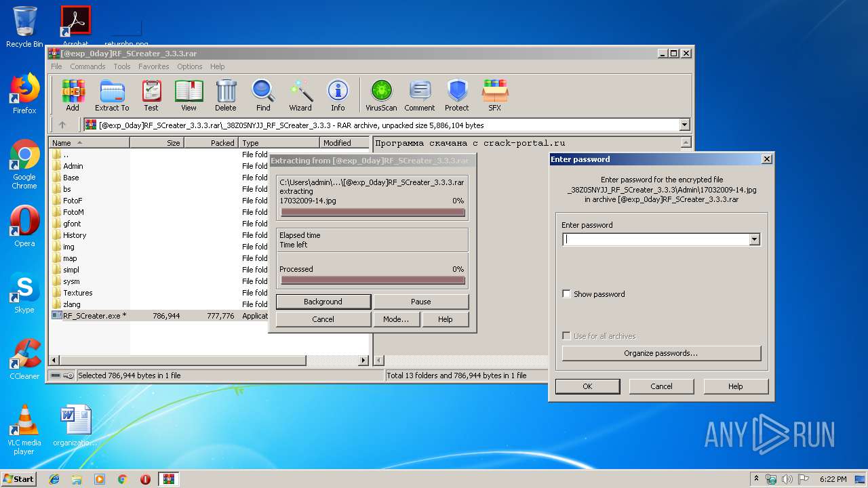The width and height of the screenshot is (868, 488).
Task: Open the Favorites menu
Action: click(x=154, y=66)
